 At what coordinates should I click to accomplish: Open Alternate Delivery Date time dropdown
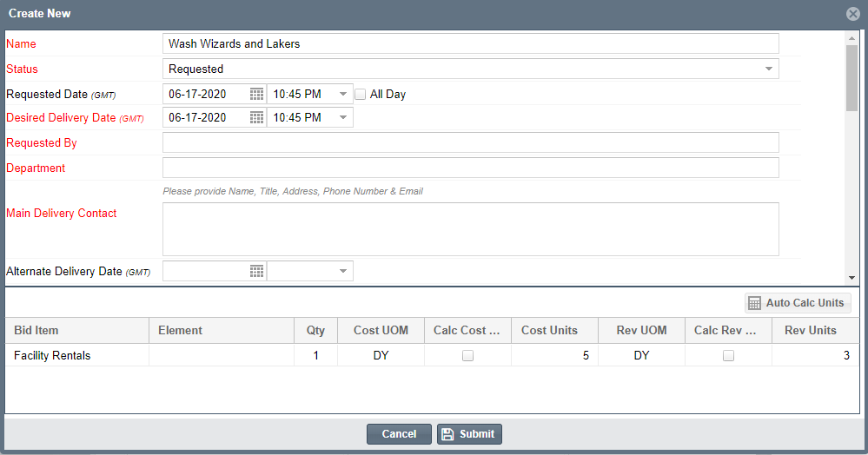point(343,271)
